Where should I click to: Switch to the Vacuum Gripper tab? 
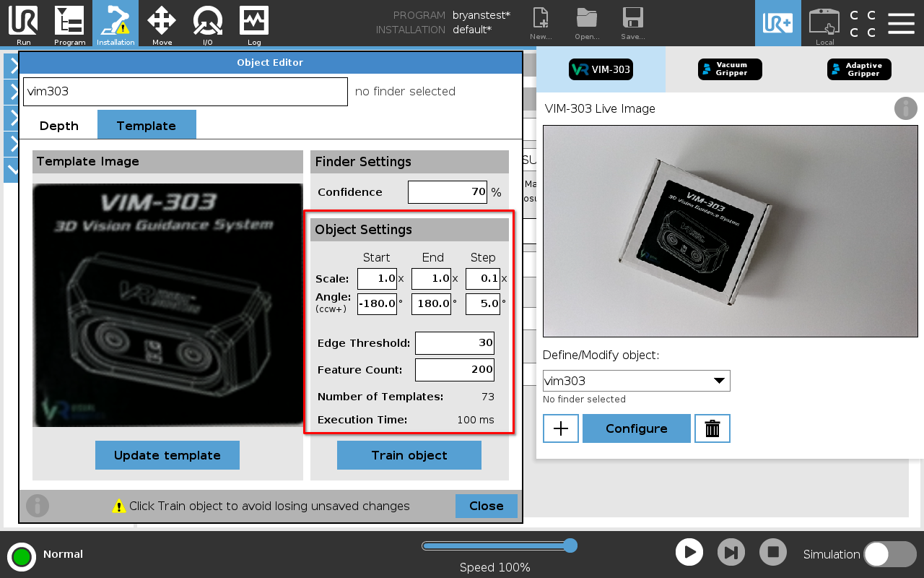[x=730, y=69]
